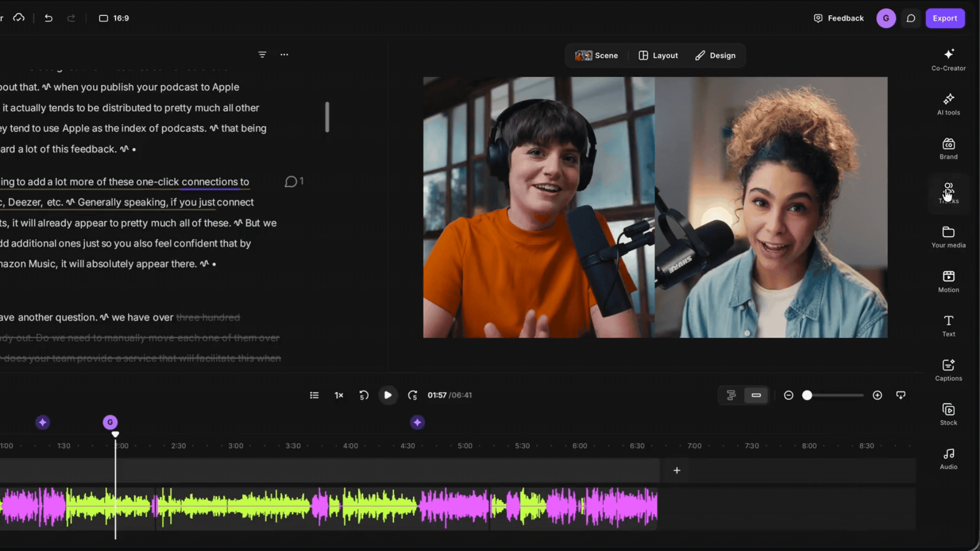
Task: Click the playhead handle on timeline
Action: [115, 434]
